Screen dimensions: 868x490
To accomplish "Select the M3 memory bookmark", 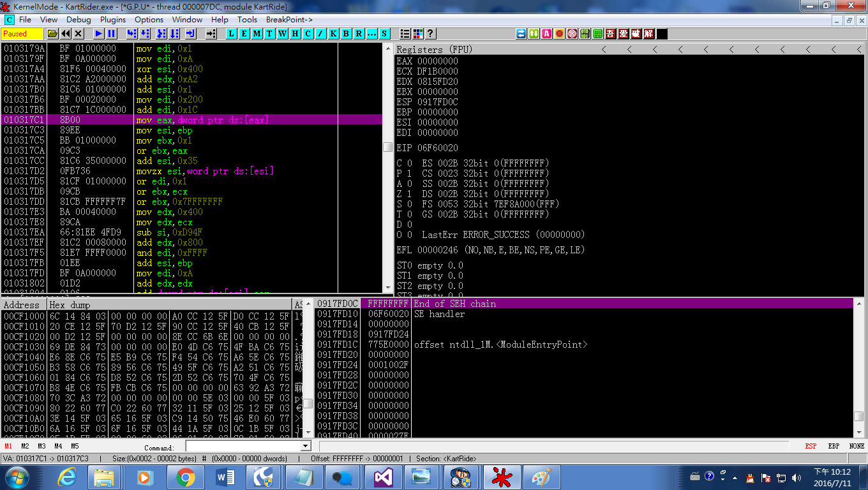I will pyautogui.click(x=41, y=446).
